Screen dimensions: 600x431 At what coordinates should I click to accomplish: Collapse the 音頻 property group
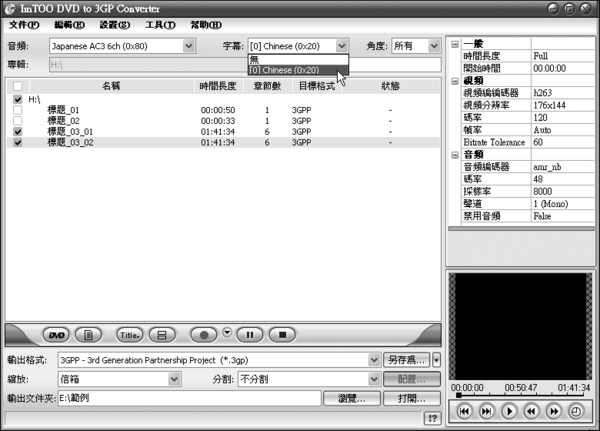point(455,155)
